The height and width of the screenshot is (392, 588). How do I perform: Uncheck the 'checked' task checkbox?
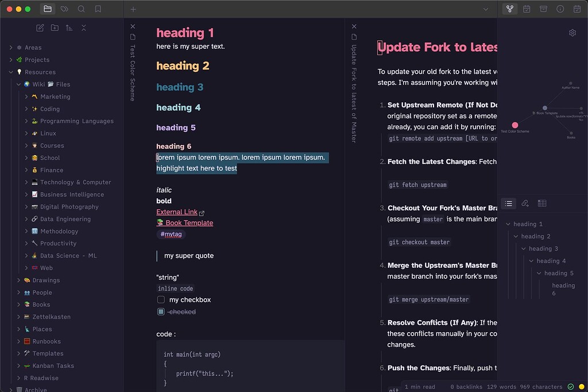coord(161,312)
